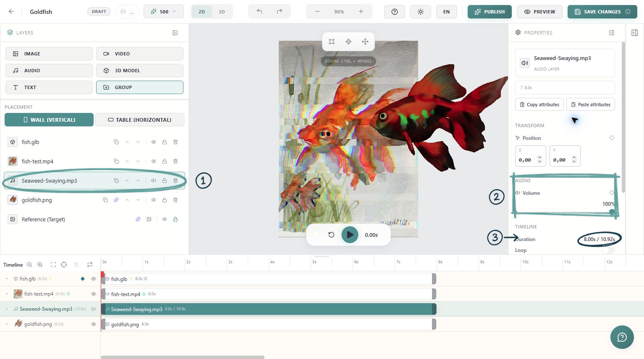Hide the fish-test.mp4 layer in Layers
Viewport: 644px width, 359px height.
tap(154, 161)
